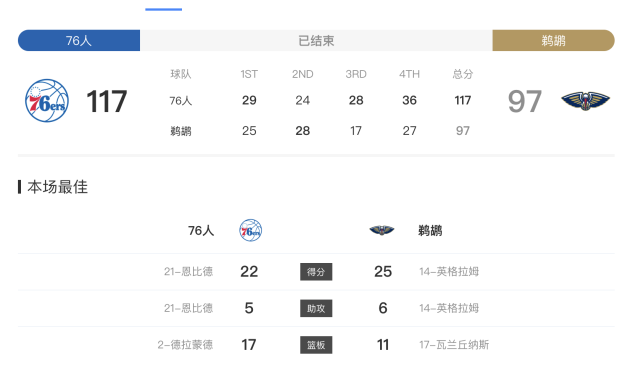Click the 篮板 rebounds label

tap(316, 345)
